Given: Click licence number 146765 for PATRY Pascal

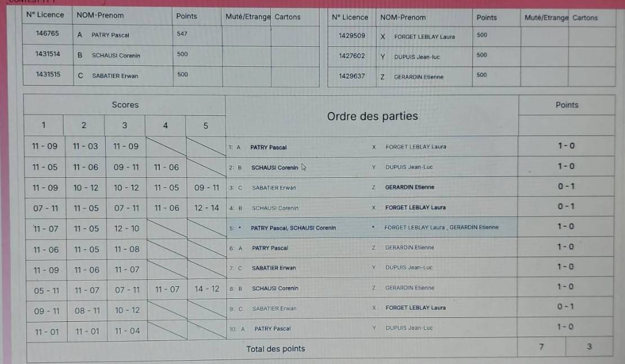Looking at the screenshot, I should coord(47,34).
